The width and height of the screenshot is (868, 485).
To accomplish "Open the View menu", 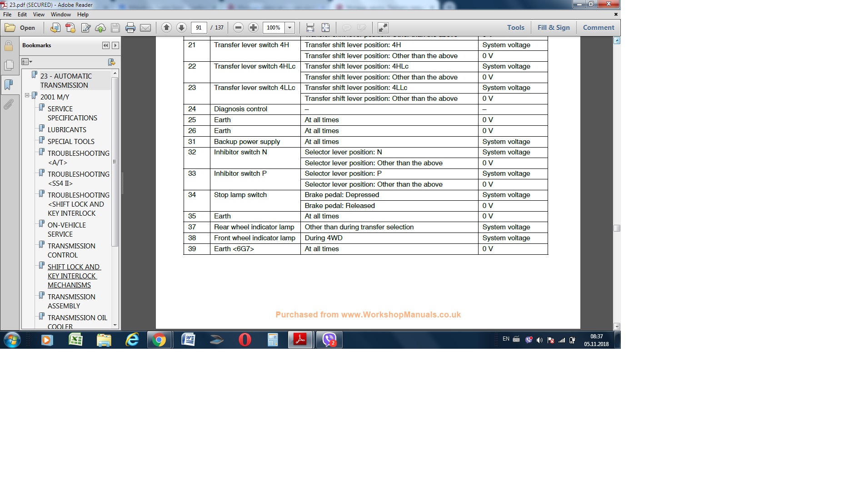I will coord(39,15).
